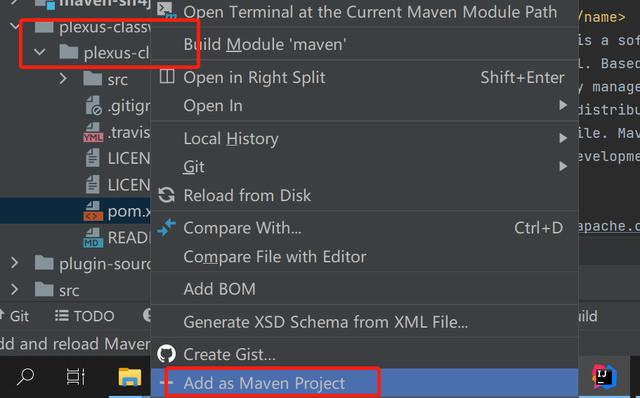
Task: Open the TODO tool window tab
Action: 84,316
